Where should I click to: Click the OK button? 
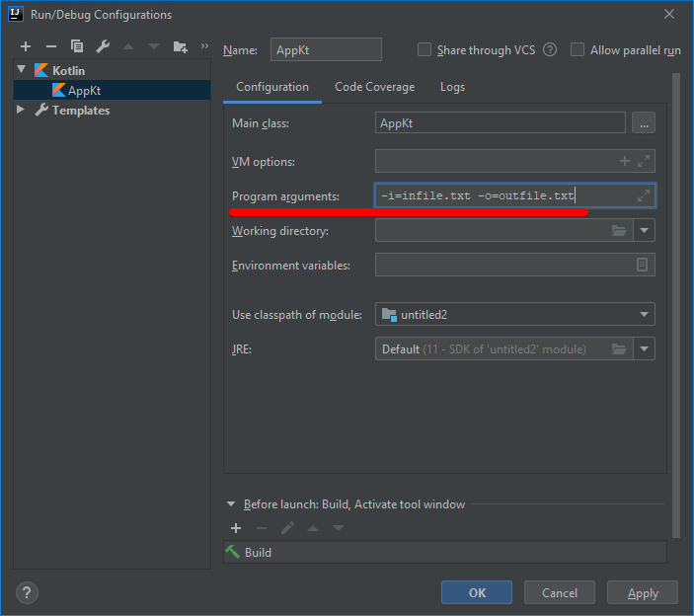[477, 592]
